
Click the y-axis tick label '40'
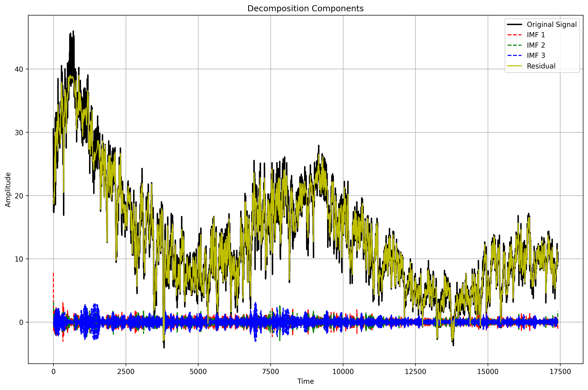[19, 69]
